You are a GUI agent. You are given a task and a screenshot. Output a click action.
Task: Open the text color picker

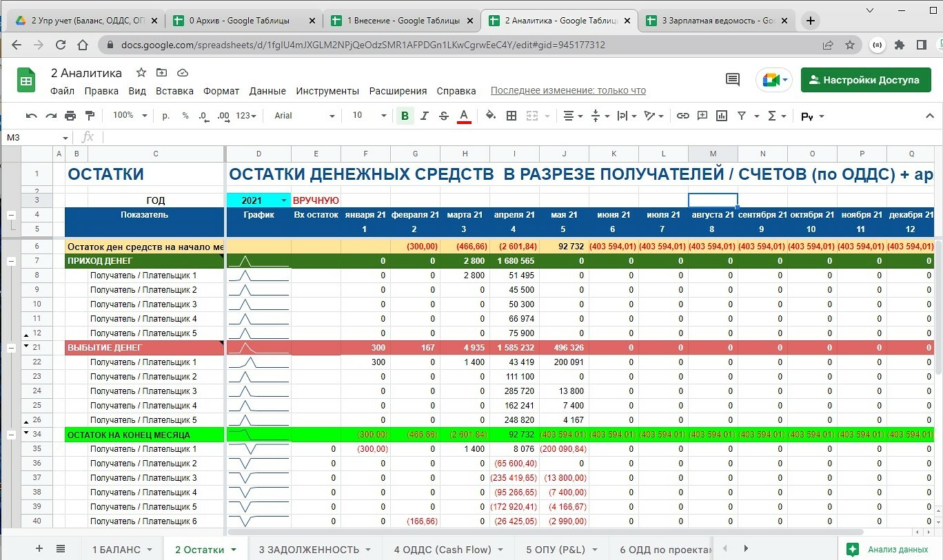point(464,116)
